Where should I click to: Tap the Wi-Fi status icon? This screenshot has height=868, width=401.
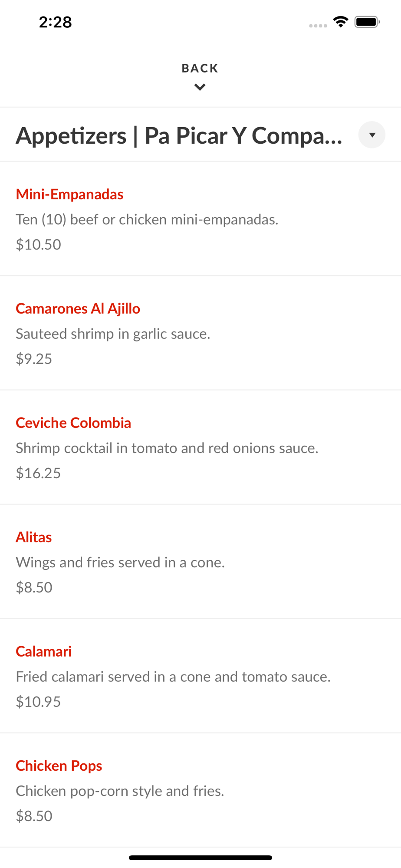341,22
